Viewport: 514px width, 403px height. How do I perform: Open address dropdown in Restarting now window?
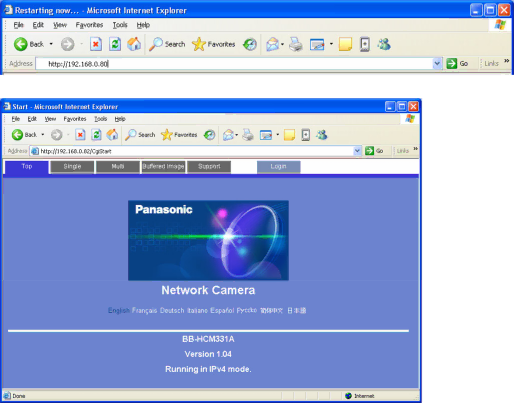437,63
